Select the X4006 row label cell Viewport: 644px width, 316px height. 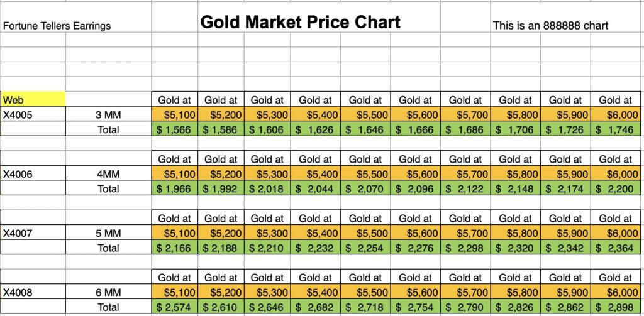33,174
